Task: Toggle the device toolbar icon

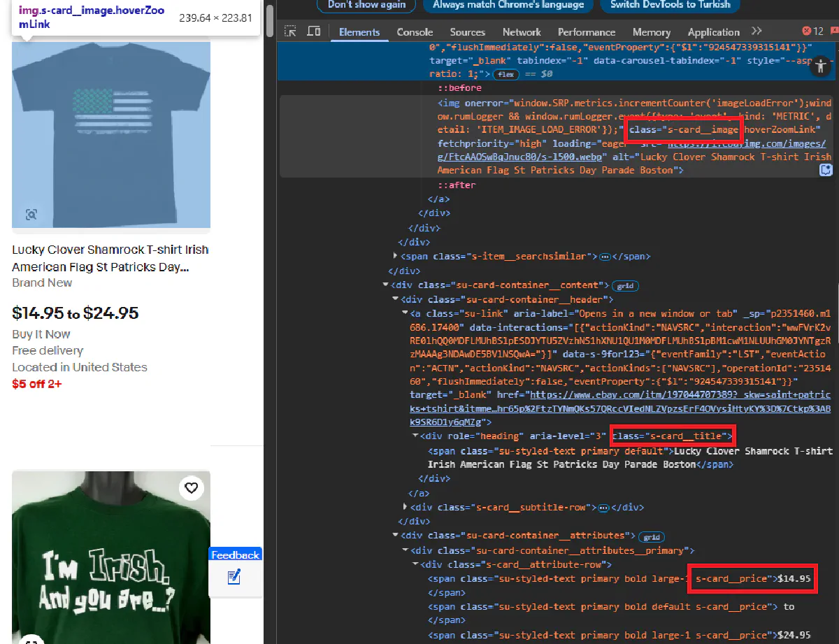Action: [314, 31]
